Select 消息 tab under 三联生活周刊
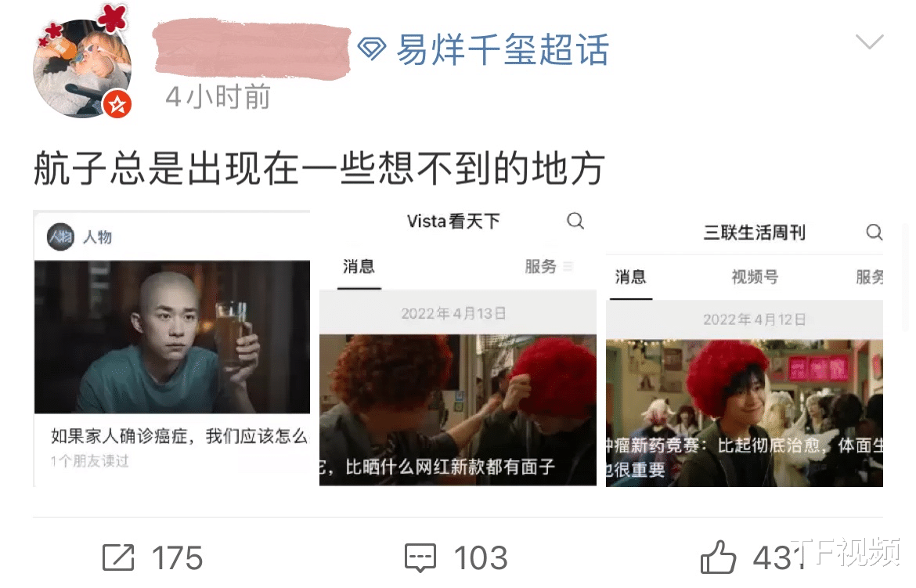Viewport: 916px width, 588px height. tap(631, 277)
